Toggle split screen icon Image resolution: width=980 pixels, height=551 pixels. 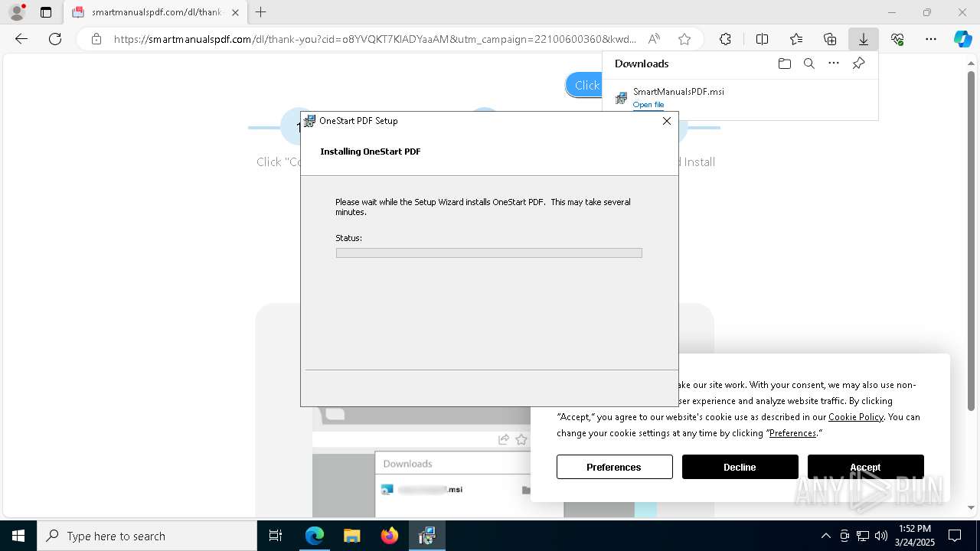[762, 39]
